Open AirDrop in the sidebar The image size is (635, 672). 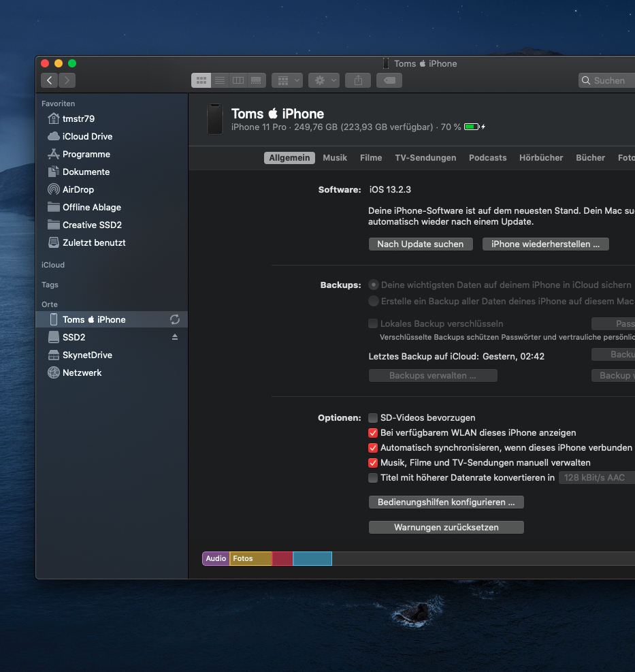point(112,189)
